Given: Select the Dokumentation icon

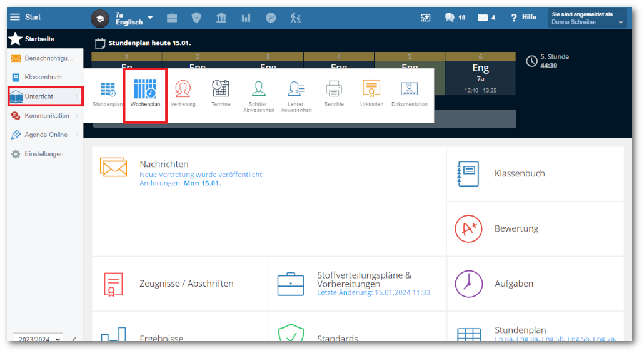Looking at the screenshot, I should 410,90.
